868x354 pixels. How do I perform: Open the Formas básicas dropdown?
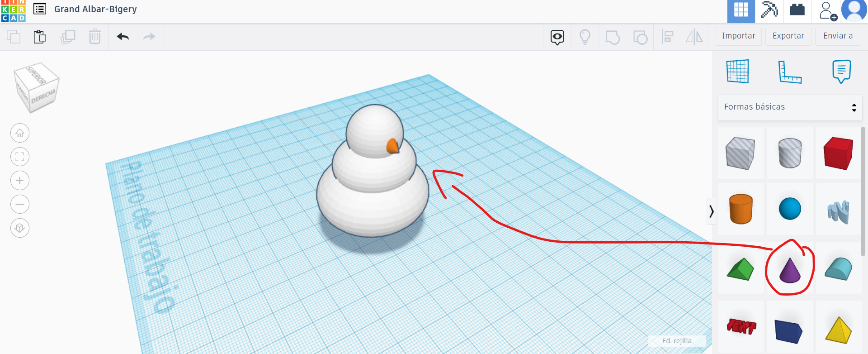790,107
